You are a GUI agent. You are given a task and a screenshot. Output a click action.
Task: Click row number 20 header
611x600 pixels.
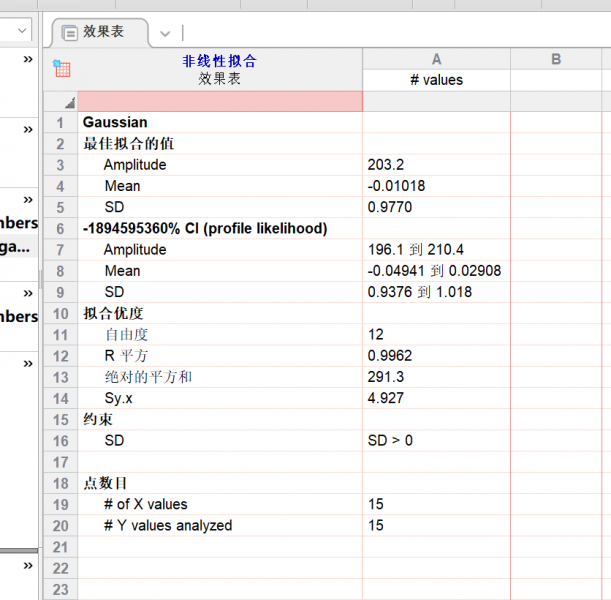[x=60, y=526]
